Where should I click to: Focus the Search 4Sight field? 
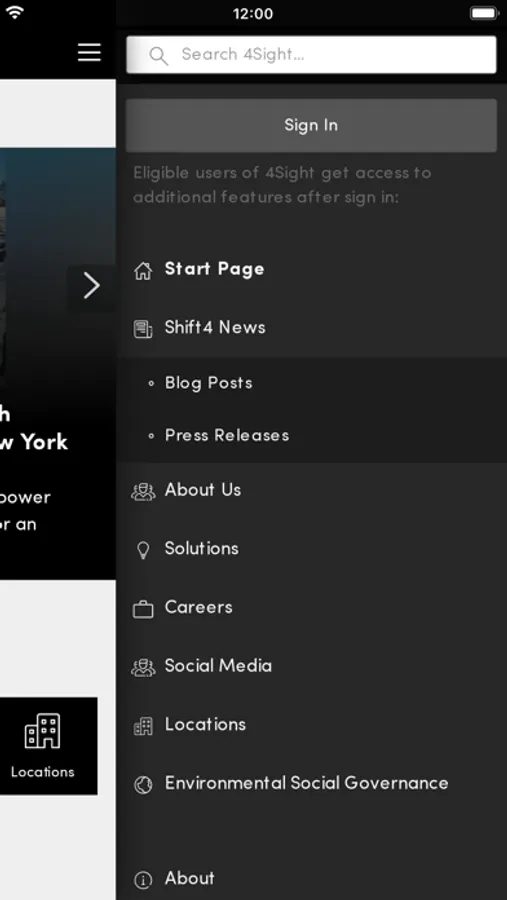tap(311, 55)
